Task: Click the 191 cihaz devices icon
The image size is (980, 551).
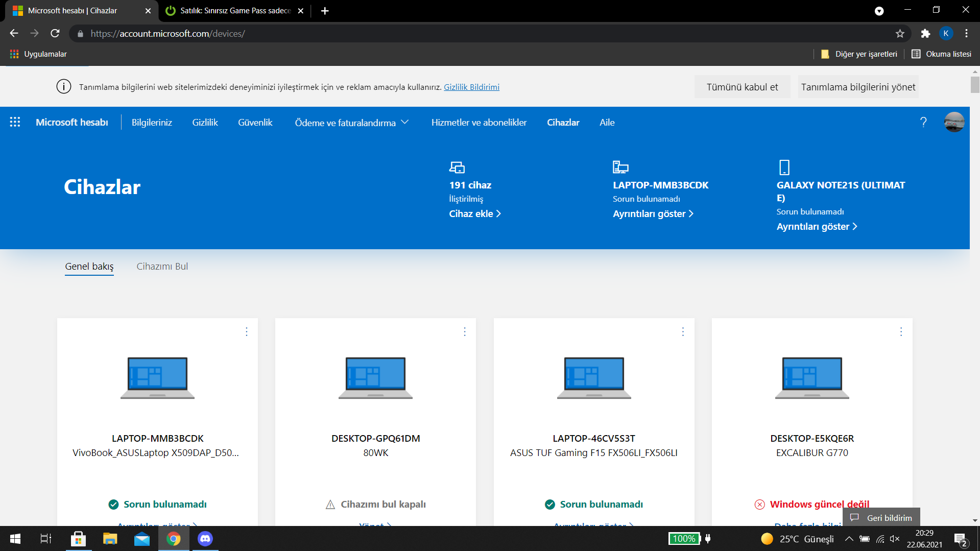Action: point(457,167)
